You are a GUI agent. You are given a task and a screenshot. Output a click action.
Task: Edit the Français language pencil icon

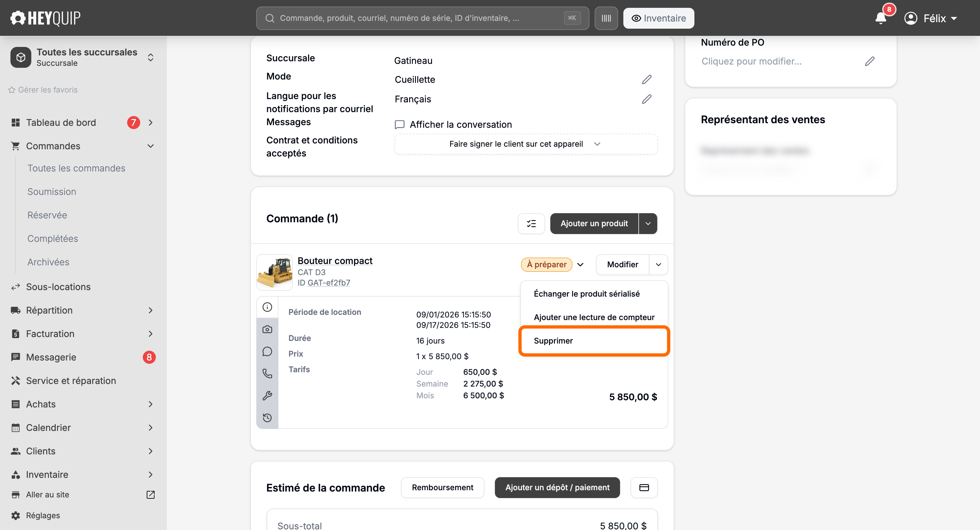tap(647, 99)
